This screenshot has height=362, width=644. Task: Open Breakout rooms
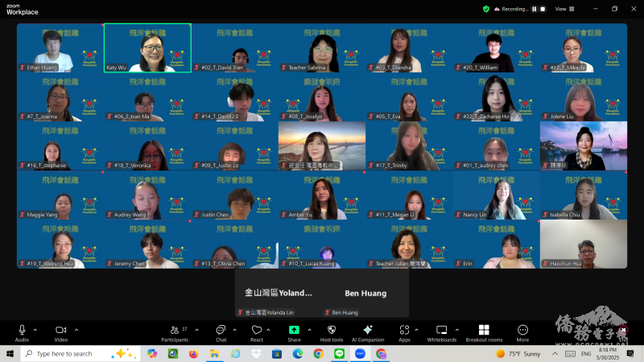483,332
